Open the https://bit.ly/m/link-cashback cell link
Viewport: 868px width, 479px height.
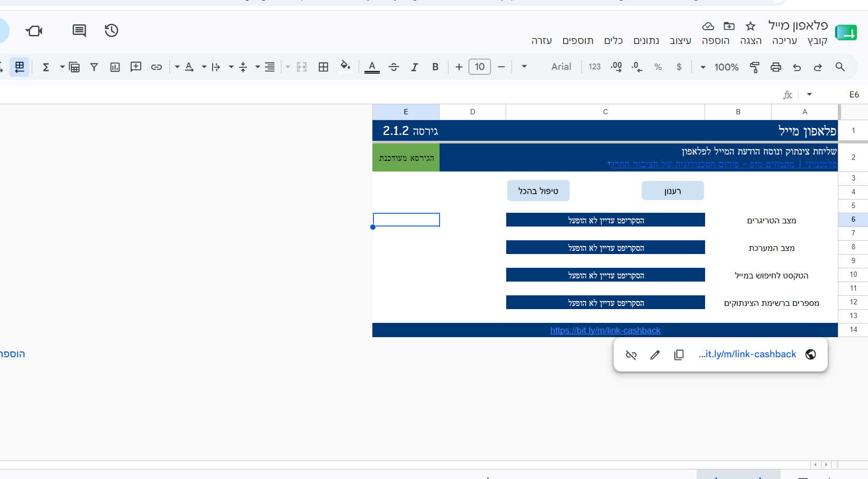605,330
